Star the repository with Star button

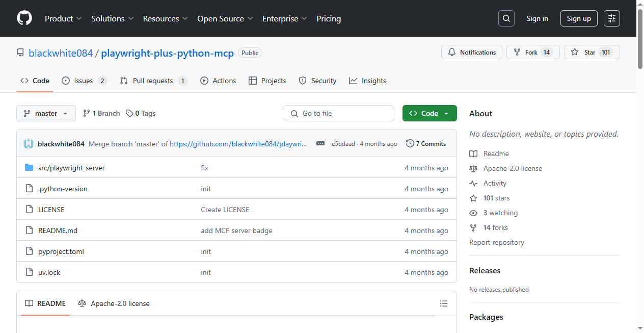coord(592,52)
